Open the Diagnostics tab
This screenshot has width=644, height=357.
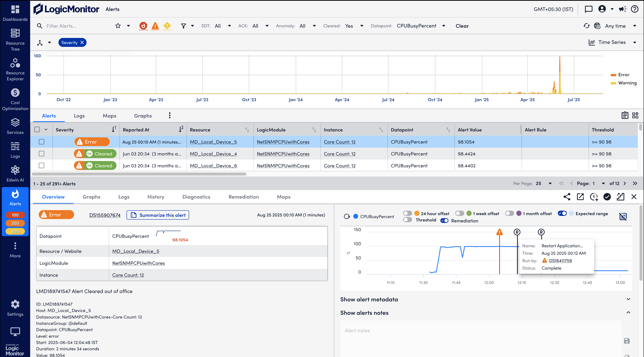pos(196,197)
